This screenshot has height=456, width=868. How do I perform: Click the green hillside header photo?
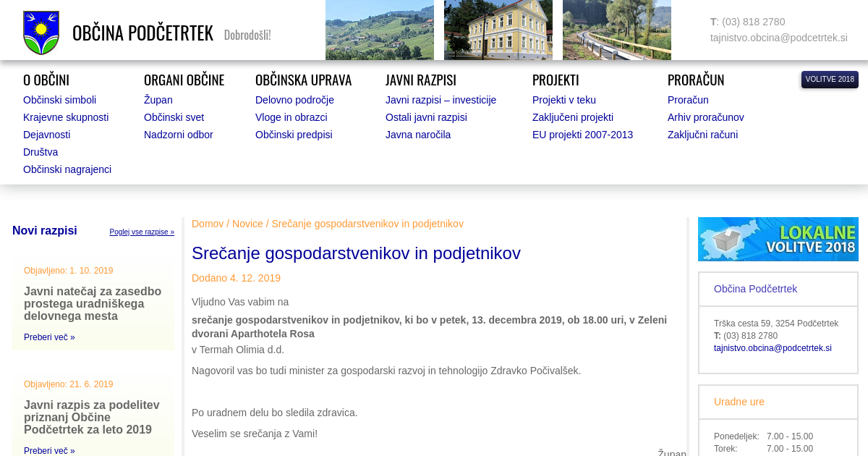point(379,30)
